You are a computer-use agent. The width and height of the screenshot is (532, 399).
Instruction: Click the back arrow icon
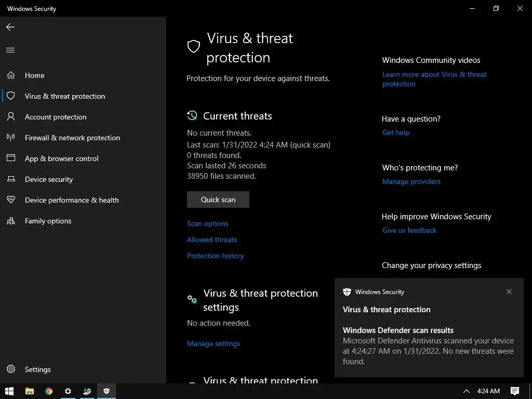pyautogui.click(x=10, y=27)
